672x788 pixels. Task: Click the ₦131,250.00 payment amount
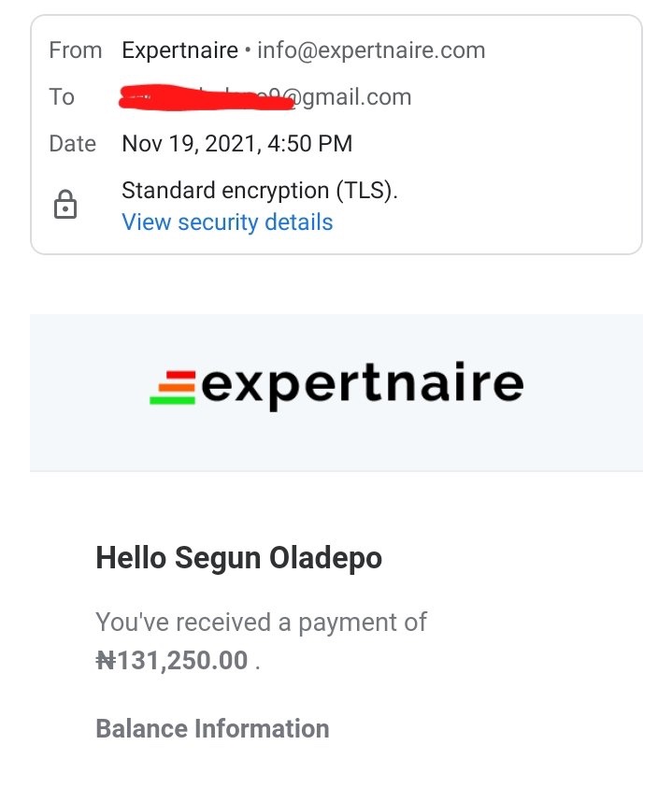coord(172,661)
